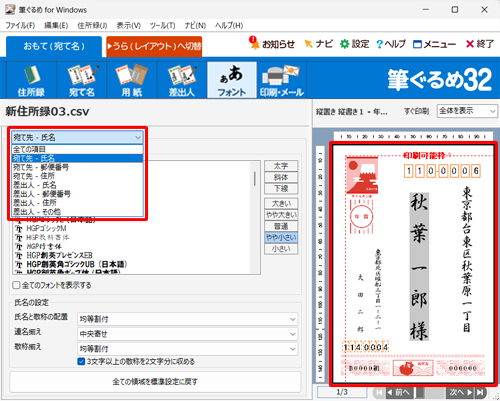Go to previous record with 前へ
The height and width of the screenshot is (401, 500).
tap(398, 392)
